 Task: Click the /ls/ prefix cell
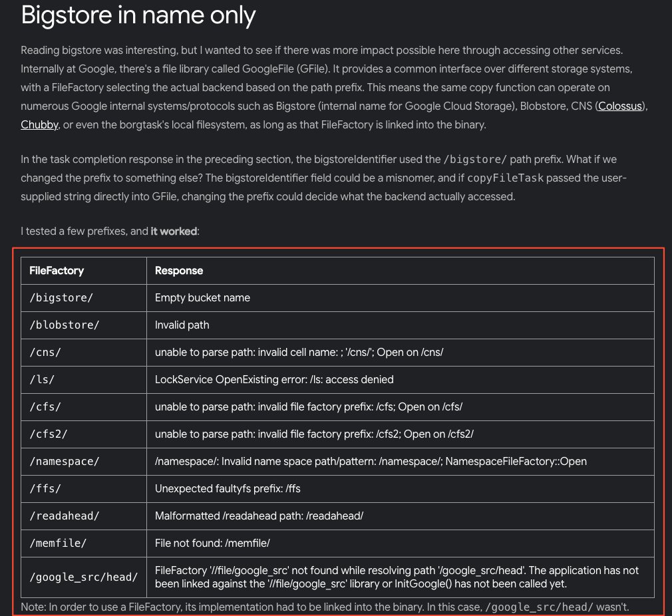(84, 380)
